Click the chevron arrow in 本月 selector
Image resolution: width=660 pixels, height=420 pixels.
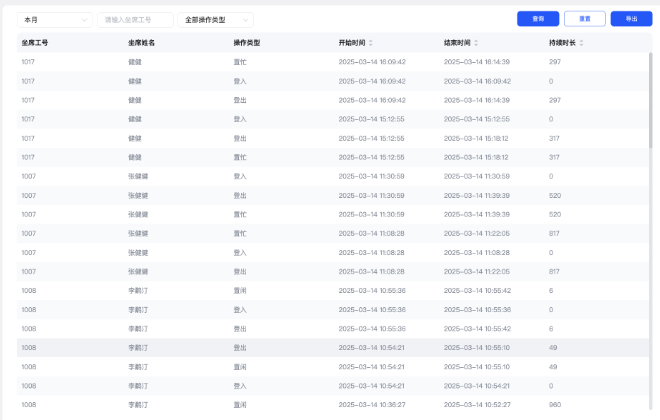point(83,19)
